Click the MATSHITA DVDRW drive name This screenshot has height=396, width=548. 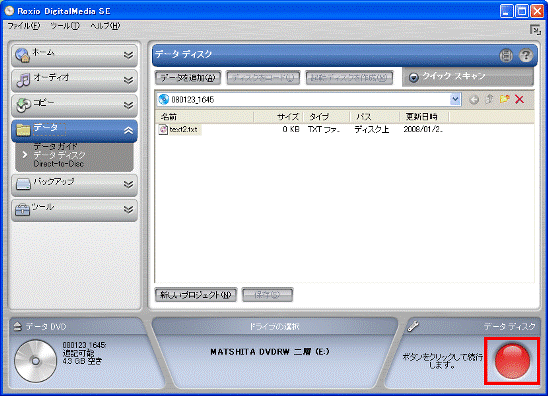coord(270,352)
